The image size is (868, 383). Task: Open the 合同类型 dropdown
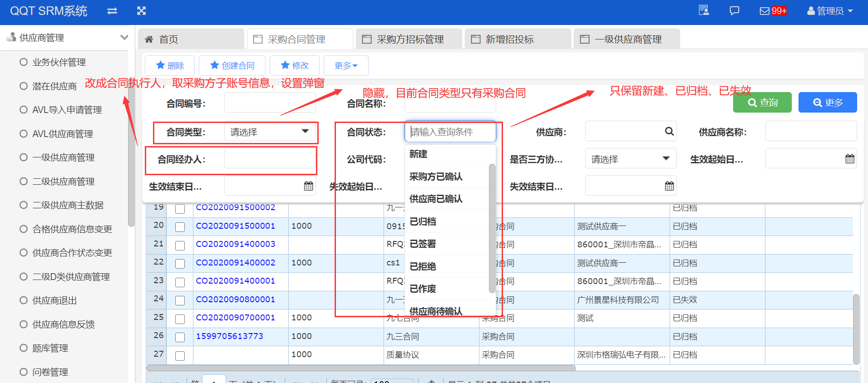pyautogui.click(x=270, y=132)
